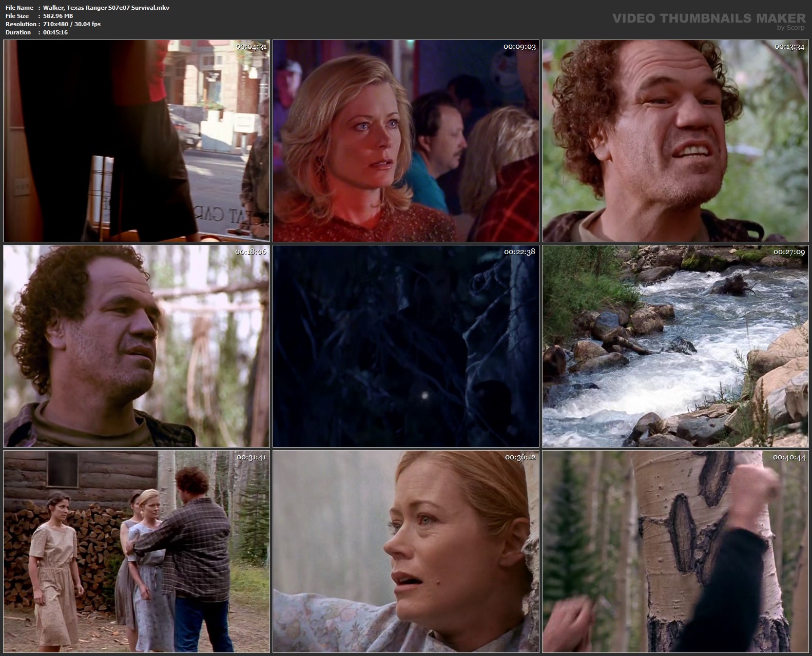
Task: Select the aspen tree thumbnail at 00:40:44
Action: tap(675, 551)
